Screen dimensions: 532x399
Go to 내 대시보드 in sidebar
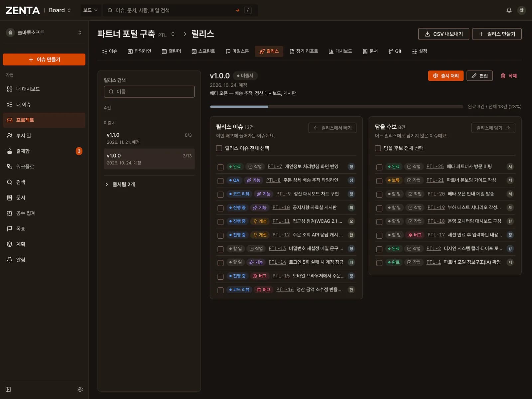[44, 89]
